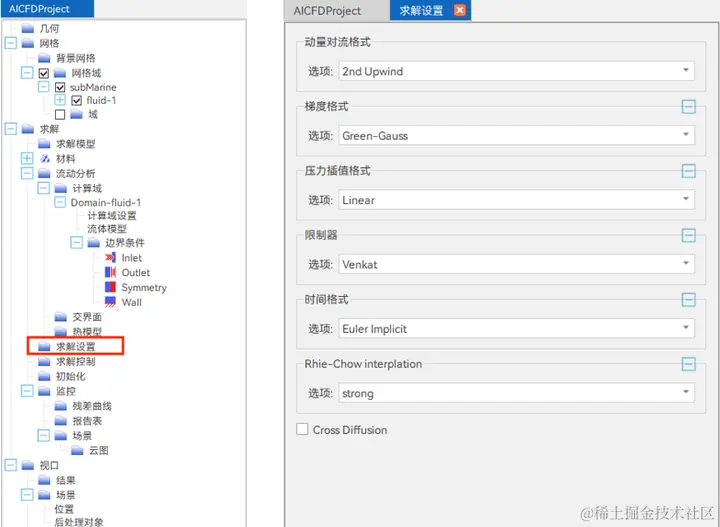Select the left panel AICFDProject tab
720x527 pixels.
pos(48,9)
